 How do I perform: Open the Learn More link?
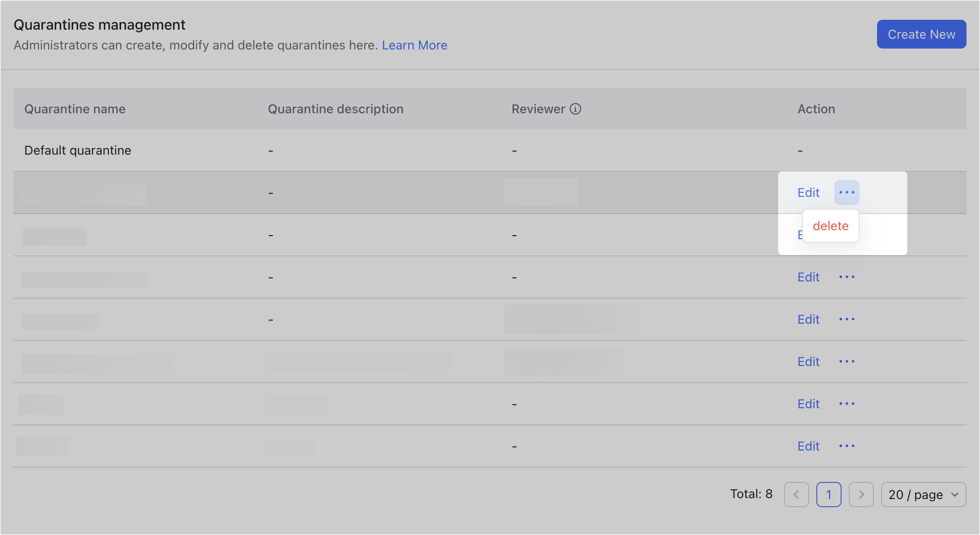pos(414,45)
